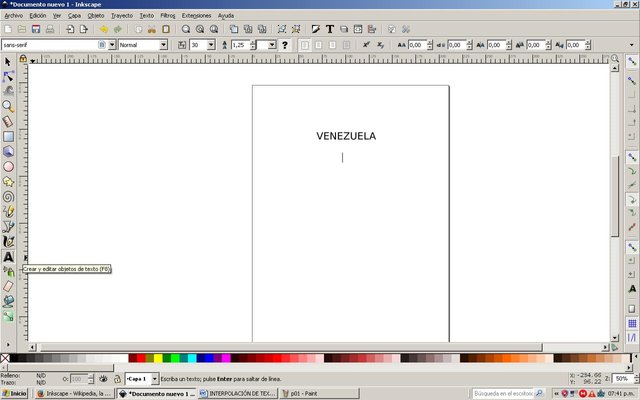Open the Capa menu

click(x=74, y=16)
